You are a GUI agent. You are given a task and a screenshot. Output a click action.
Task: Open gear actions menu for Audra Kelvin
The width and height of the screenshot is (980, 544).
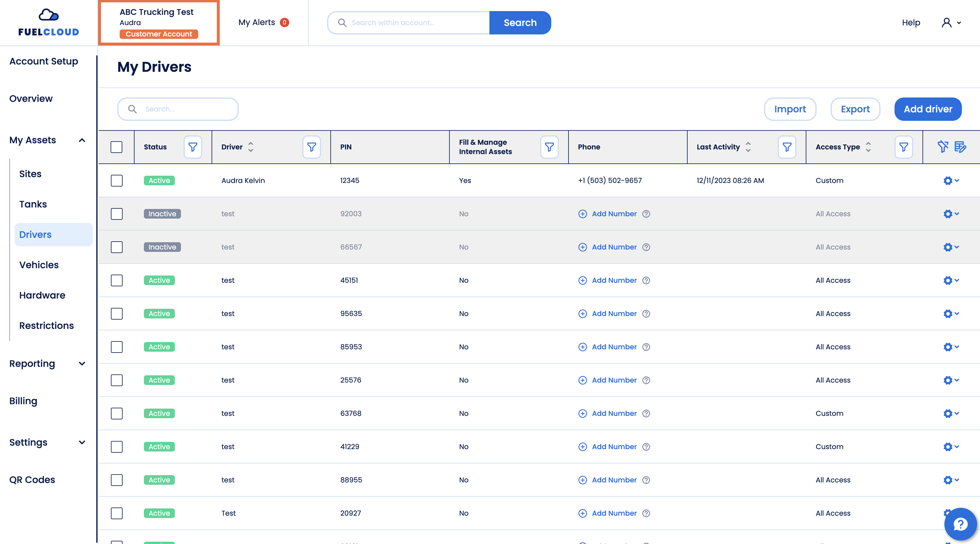pyautogui.click(x=951, y=181)
